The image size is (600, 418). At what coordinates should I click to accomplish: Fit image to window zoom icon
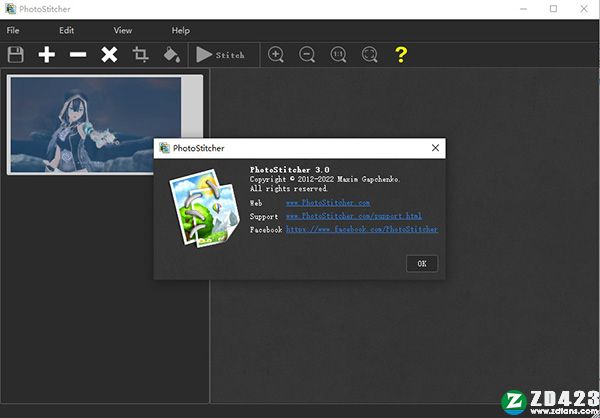[370, 55]
